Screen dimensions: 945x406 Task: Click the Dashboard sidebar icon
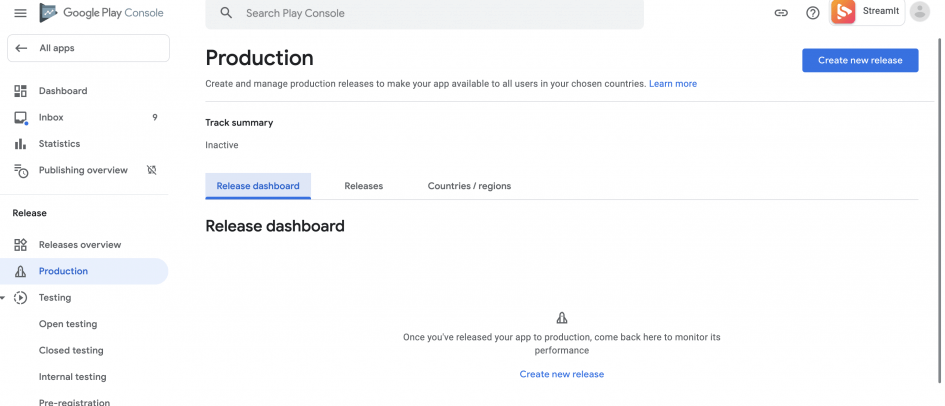pos(20,91)
